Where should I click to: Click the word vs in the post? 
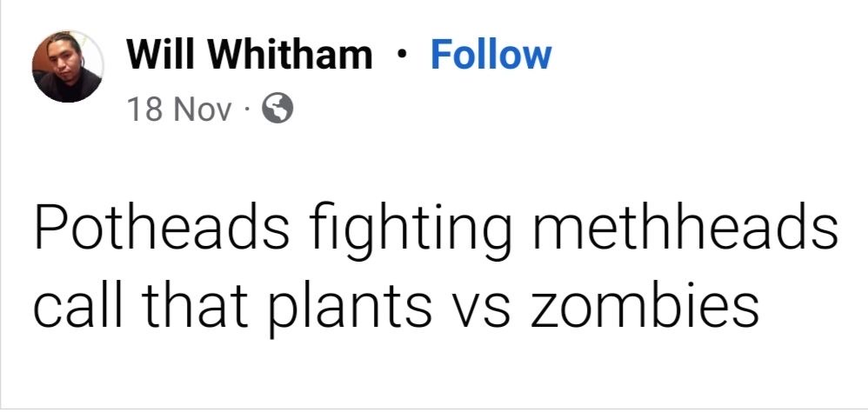[x=482, y=310]
